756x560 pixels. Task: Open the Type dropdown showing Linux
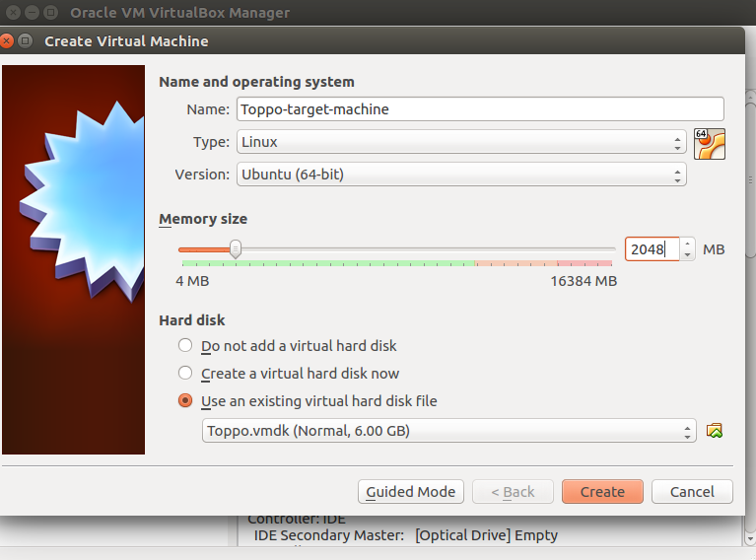pyautogui.click(x=461, y=142)
